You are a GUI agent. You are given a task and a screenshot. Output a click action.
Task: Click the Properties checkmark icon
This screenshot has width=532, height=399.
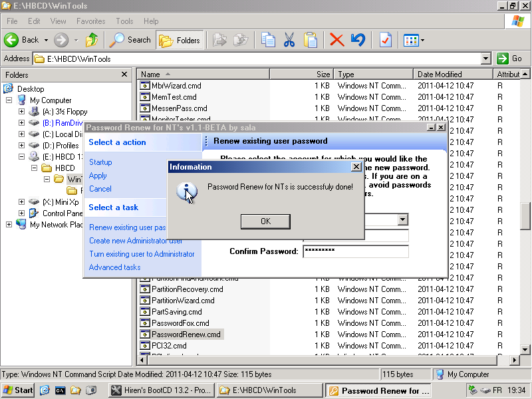(x=386, y=40)
